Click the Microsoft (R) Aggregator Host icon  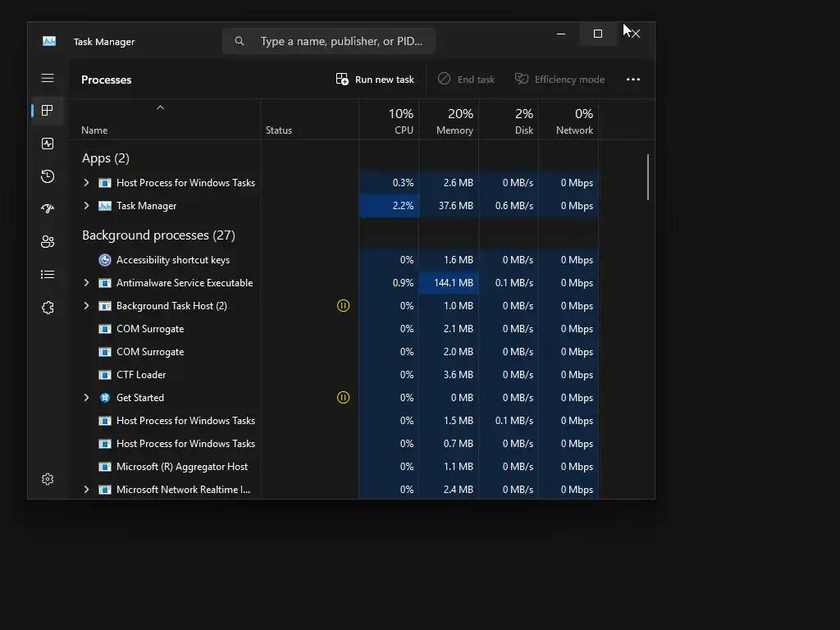click(105, 467)
